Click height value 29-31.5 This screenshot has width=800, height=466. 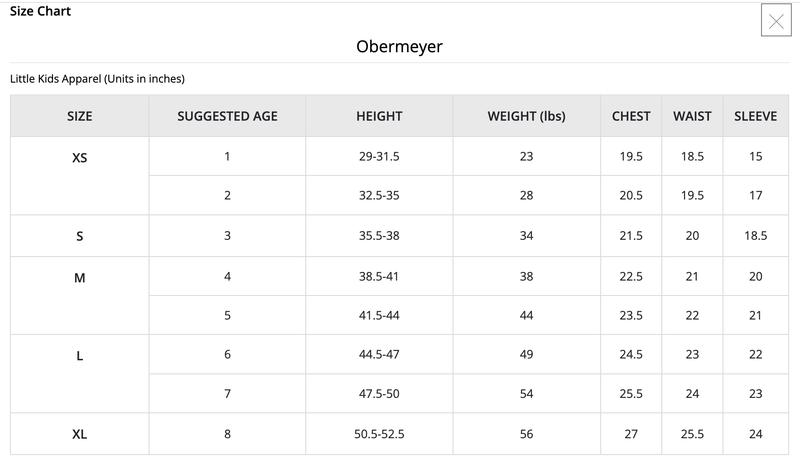[x=379, y=156]
